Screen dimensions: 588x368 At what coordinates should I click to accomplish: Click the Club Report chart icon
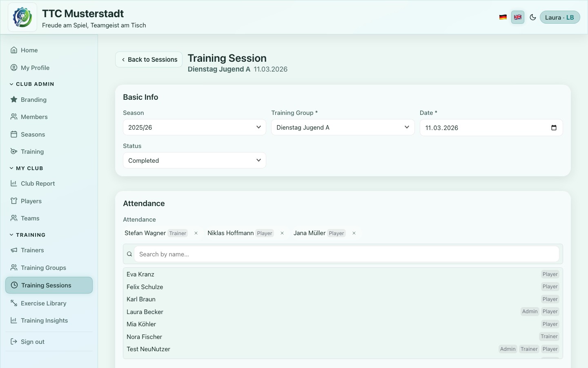pos(14,183)
